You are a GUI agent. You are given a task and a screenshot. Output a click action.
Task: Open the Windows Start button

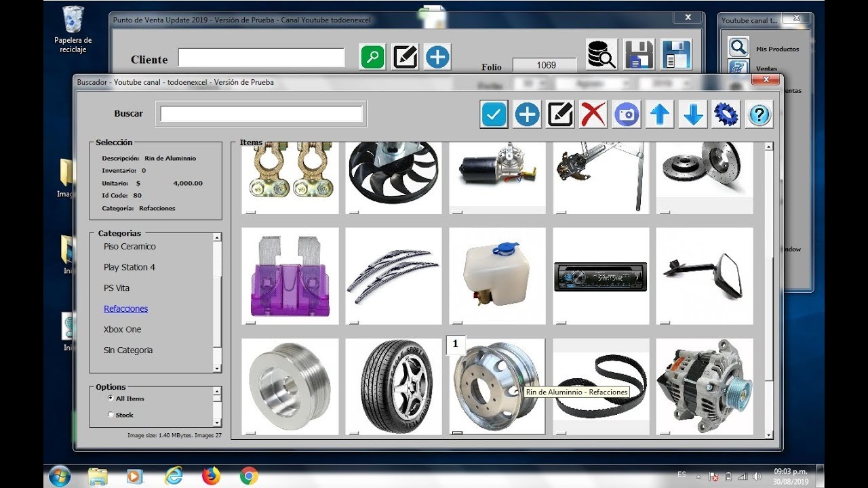tap(60, 476)
